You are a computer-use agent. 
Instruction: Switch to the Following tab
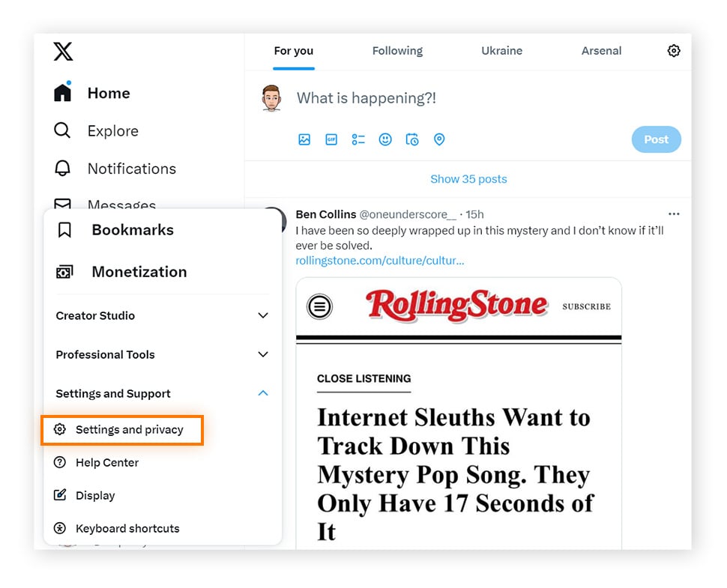[x=397, y=50]
